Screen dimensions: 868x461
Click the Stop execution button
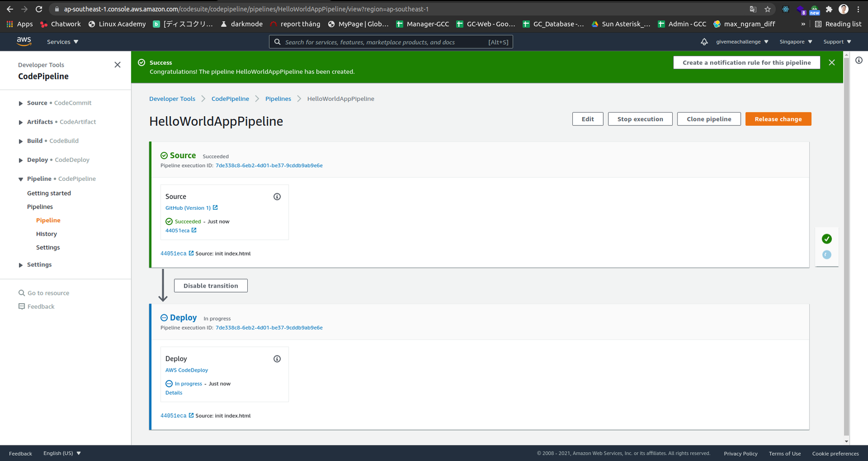tap(640, 119)
